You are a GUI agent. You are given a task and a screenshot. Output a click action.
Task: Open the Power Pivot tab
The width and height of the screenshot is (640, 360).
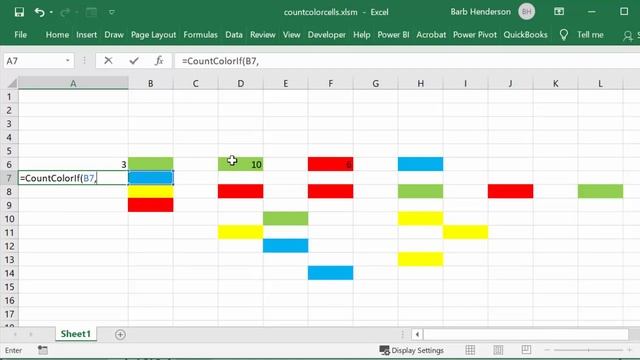click(475, 35)
